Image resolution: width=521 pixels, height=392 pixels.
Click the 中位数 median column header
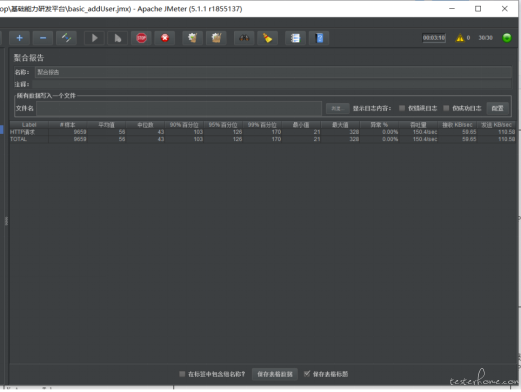click(146, 125)
